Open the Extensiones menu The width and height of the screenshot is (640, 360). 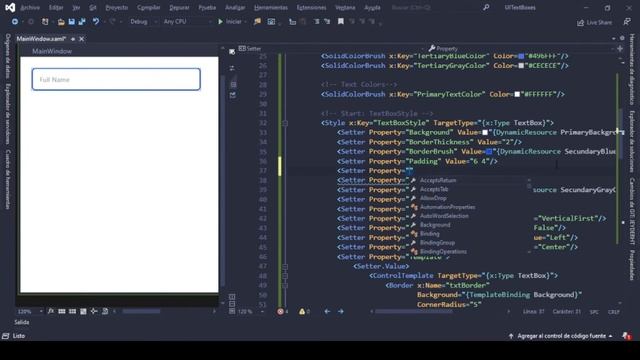pos(311,7)
